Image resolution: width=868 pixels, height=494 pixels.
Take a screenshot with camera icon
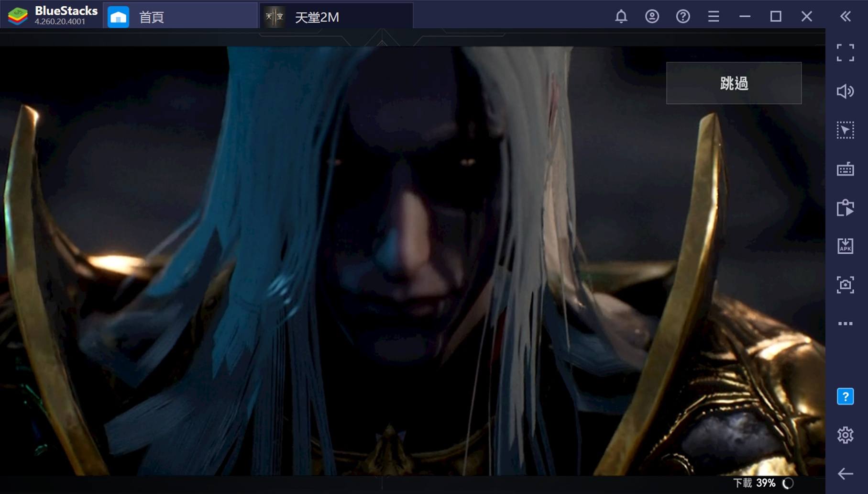846,285
